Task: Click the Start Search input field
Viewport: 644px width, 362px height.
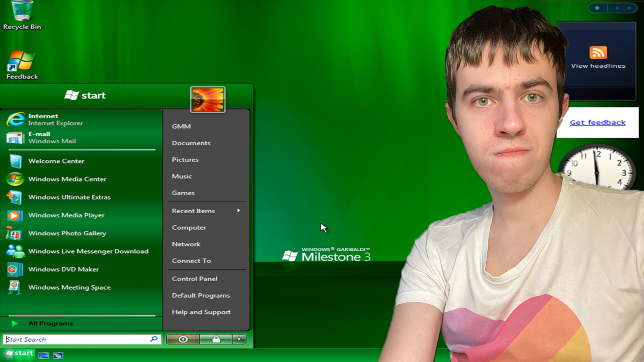Action: (75, 339)
